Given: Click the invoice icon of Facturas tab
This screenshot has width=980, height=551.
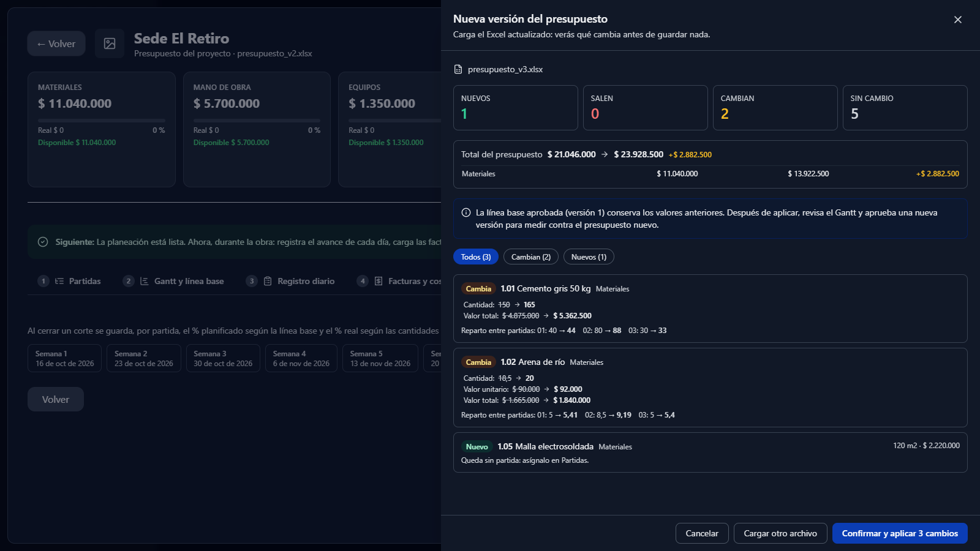Looking at the screenshot, I should coord(379,281).
